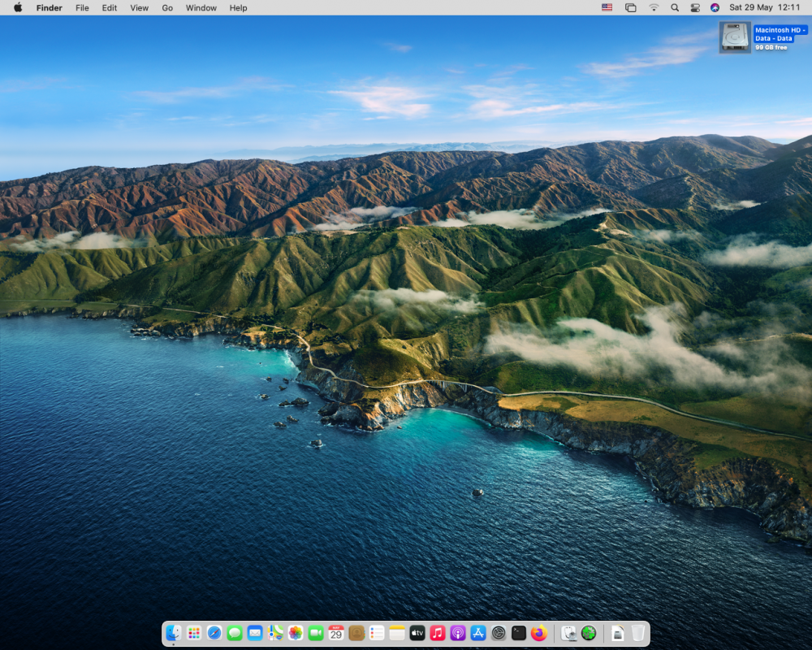Click the 'Macintosh HD - Data - Data' label
Viewport: 812px width, 650px height.
(x=780, y=34)
